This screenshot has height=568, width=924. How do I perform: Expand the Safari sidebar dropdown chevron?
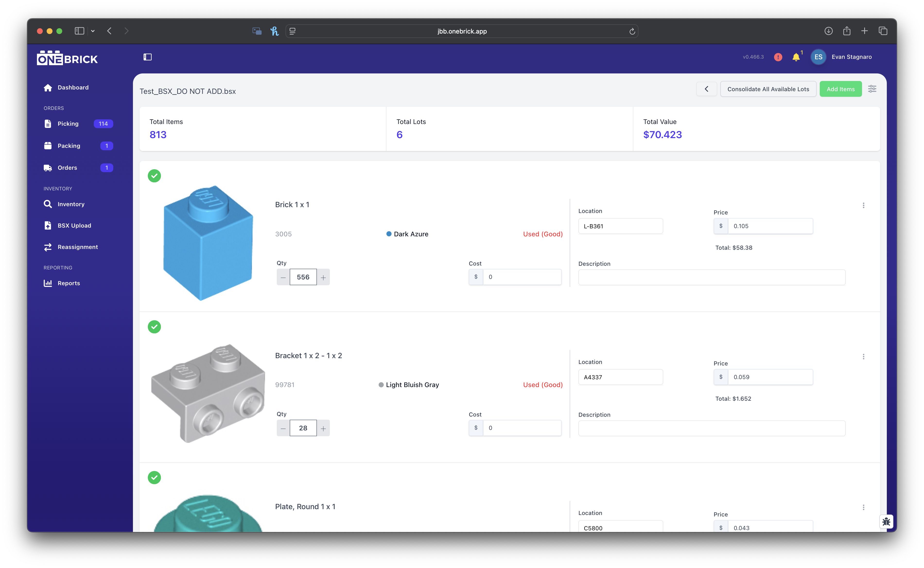tap(93, 31)
